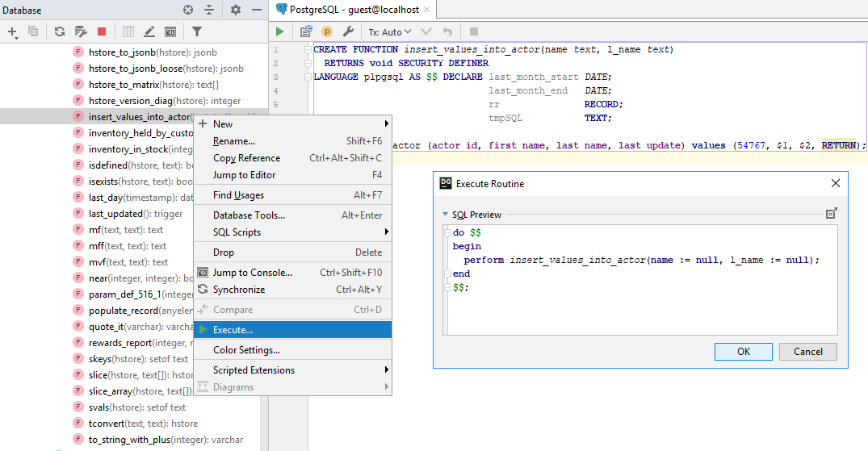Select Find Usages from context menu
Screen dimensions: 868x451
pos(292,194)
